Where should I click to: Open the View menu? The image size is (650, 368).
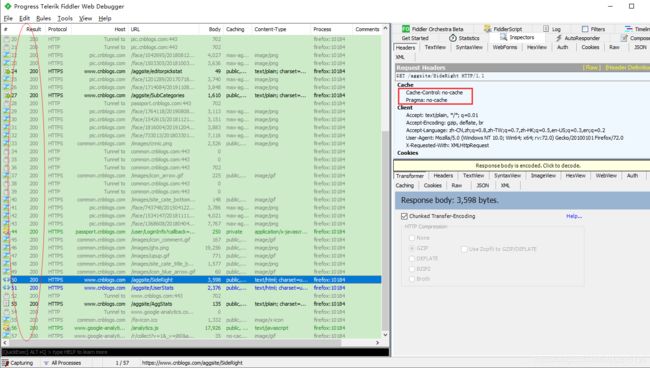(85, 18)
